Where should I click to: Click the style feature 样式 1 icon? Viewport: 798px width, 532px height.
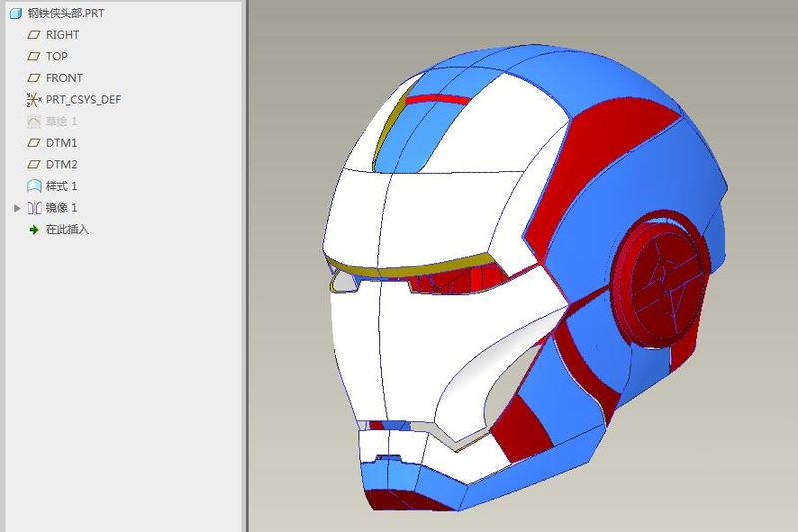(x=34, y=186)
